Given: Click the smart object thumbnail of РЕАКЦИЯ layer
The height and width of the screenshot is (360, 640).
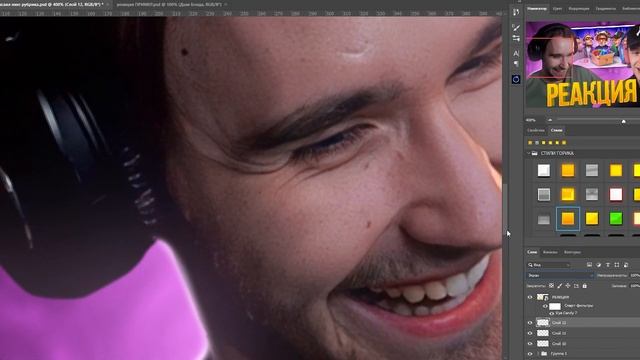Looking at the screenshot, I should [x=542, y=297].
